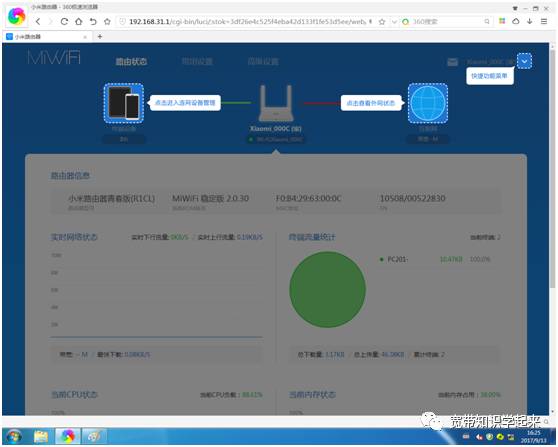The image size is (558, 447).
Task: Click the skin icon beside the window controls
Action: click(515, 8)
